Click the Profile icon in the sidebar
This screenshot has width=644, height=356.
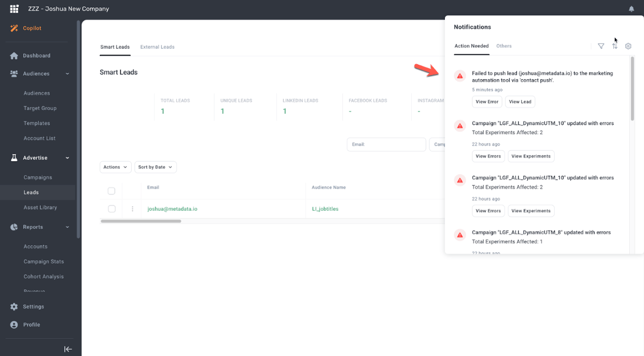[x=13, y=324]
